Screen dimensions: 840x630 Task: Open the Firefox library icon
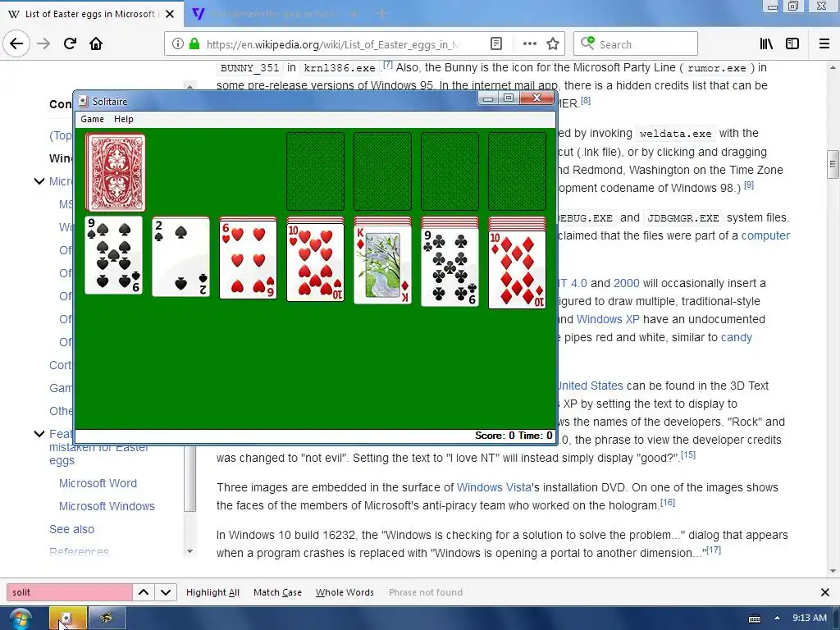click(x=766, y=44)
